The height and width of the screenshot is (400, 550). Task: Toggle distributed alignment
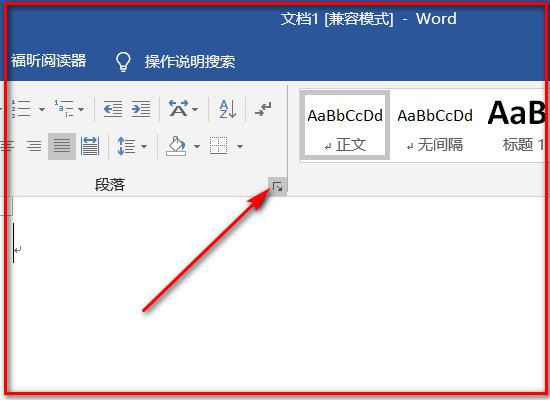point(90,146)
